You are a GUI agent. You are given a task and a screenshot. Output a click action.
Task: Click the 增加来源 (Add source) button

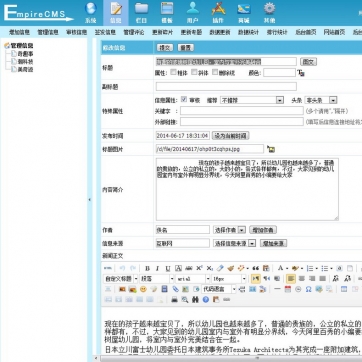click(273, 243)
